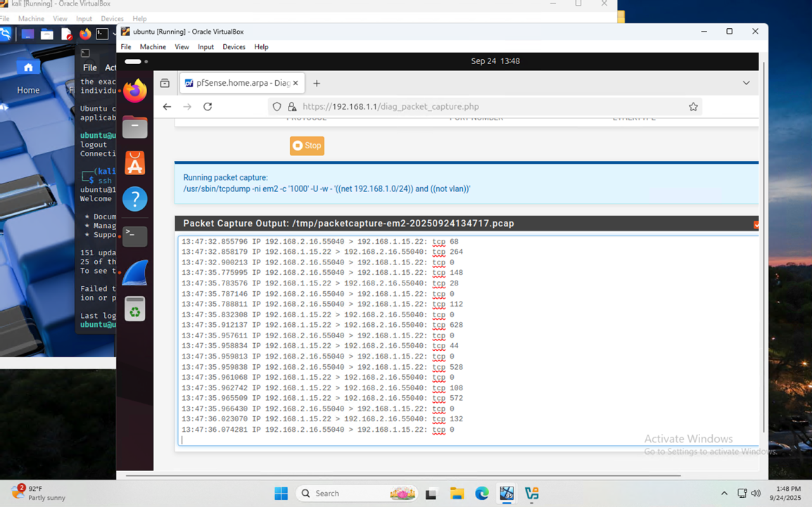812x507 pixels.
Task: Open Kali applications menu dragon icon
Action: click(x=6, y=34)
